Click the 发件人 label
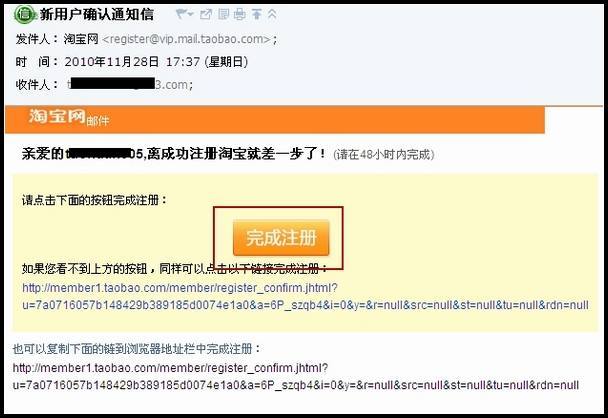This screenshot has width=608, height=418. tap(33, 39)
